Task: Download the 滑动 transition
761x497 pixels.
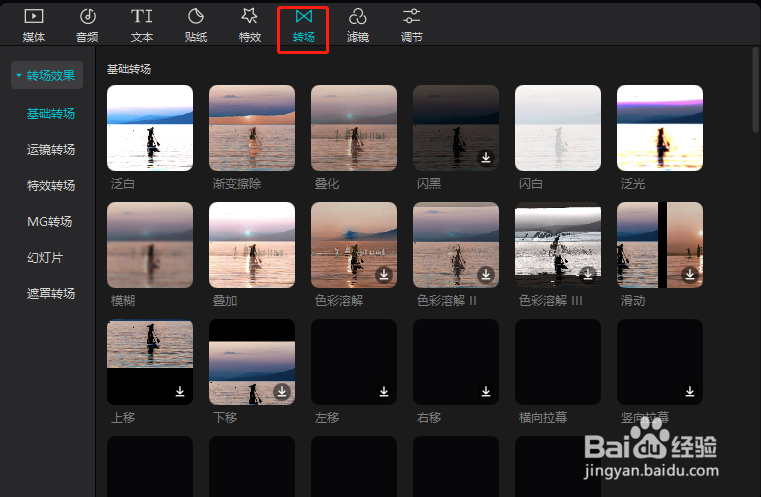Action: pos(690,274)
